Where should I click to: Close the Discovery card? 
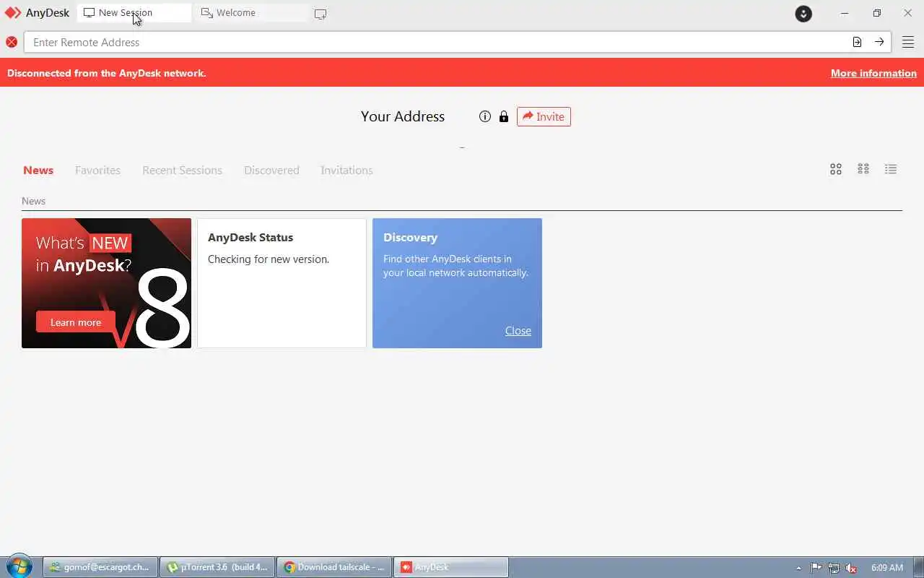pos(518,331)
